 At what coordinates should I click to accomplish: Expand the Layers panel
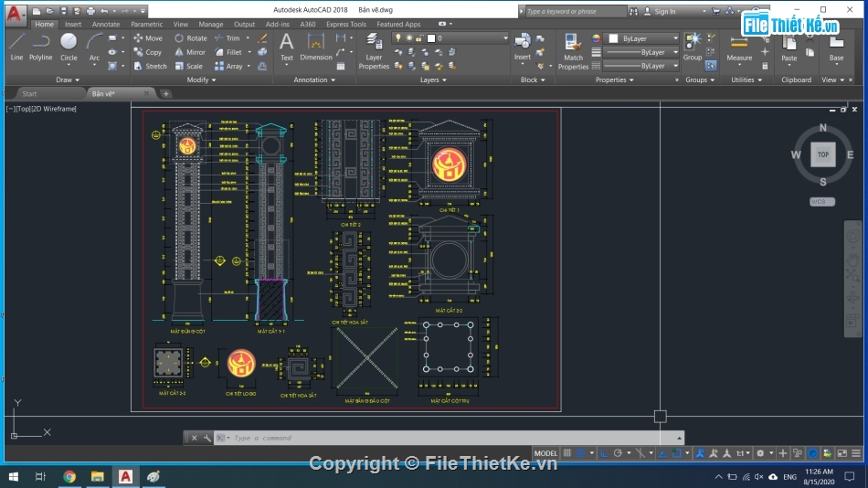pos(433,80)
